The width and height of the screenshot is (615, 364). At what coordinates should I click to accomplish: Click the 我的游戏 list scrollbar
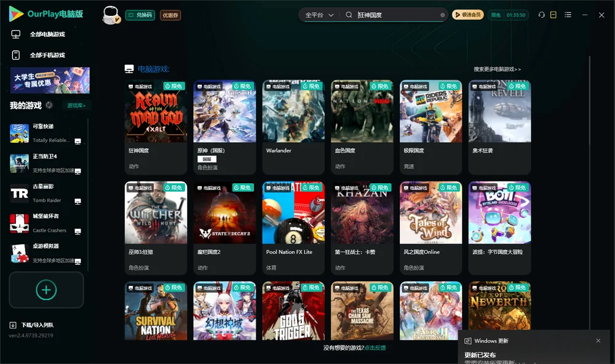[x=88, y=194]
